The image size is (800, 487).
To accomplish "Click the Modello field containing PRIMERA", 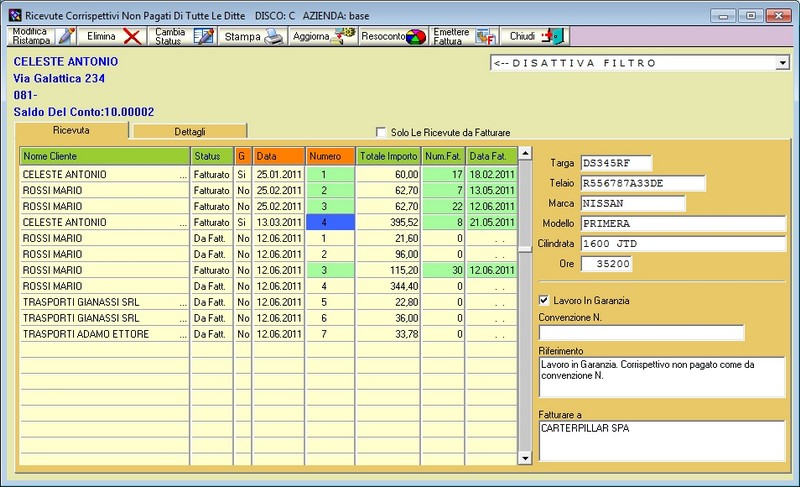I will pyautogui.click(x=683, y=223).
